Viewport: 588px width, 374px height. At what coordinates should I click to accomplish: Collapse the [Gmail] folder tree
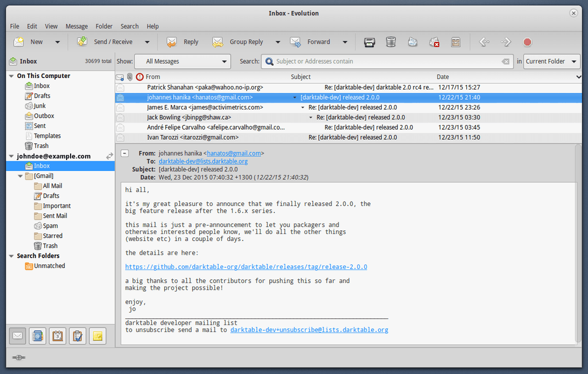pos(21,176)
